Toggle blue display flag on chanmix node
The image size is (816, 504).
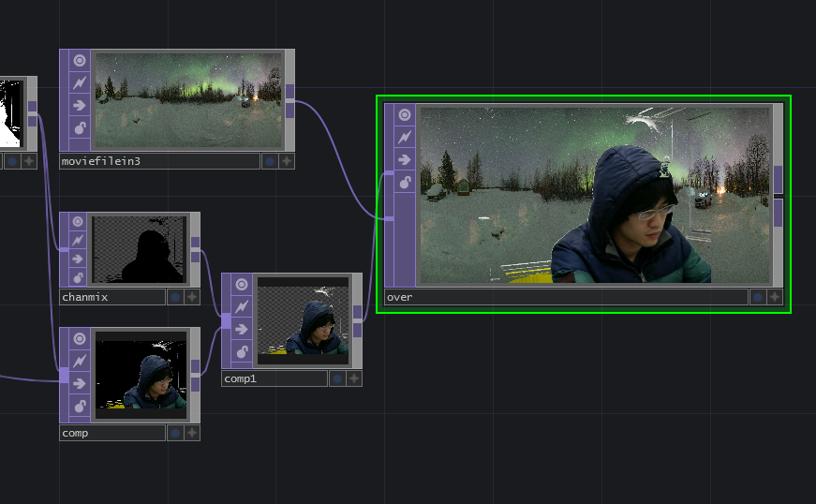pyautogui.click(x=175, y=297)
